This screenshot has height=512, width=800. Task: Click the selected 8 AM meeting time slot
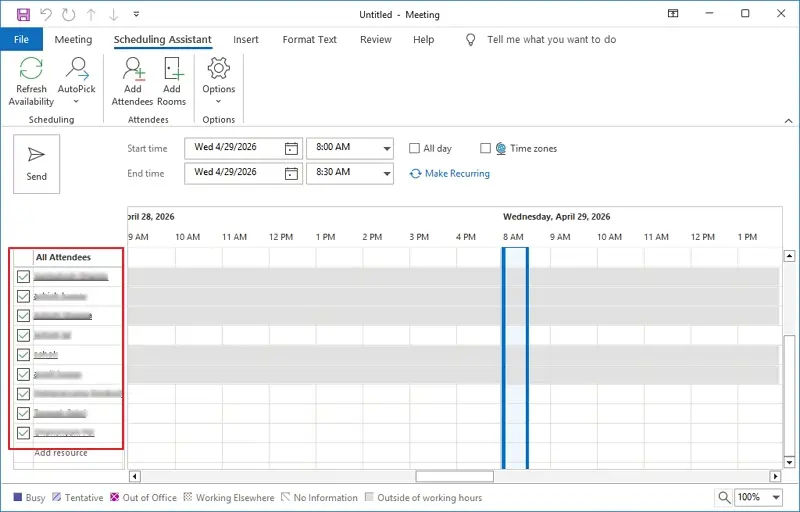click(x=515, y=358)
